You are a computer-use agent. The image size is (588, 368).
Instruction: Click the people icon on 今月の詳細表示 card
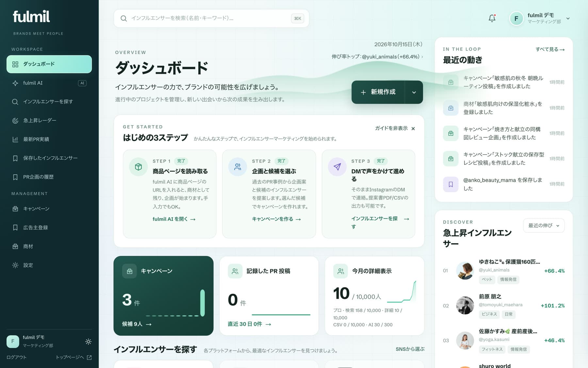click(340, 271)
